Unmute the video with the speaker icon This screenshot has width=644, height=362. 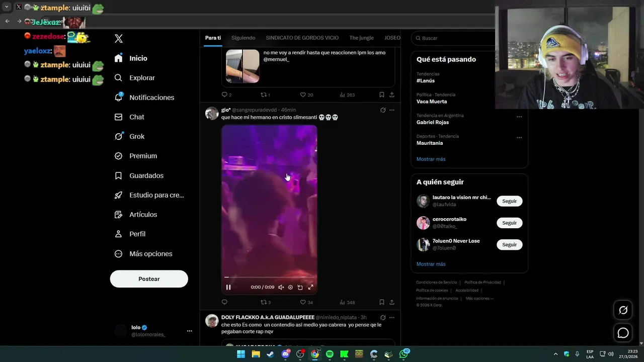pyautogui.click(x=281, y=287)
